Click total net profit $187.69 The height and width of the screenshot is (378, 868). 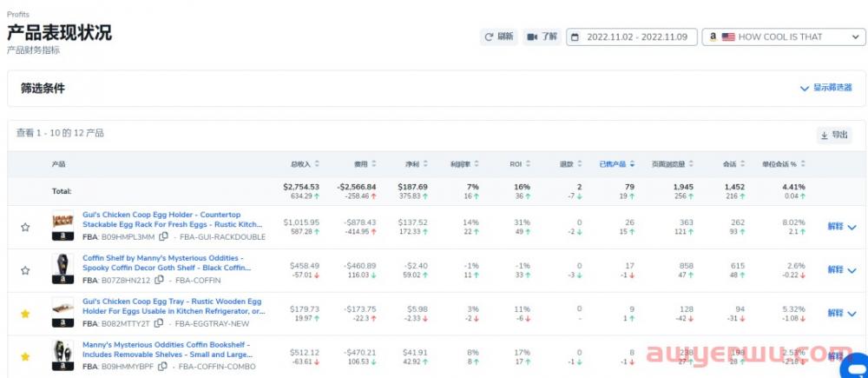(412, 187)
